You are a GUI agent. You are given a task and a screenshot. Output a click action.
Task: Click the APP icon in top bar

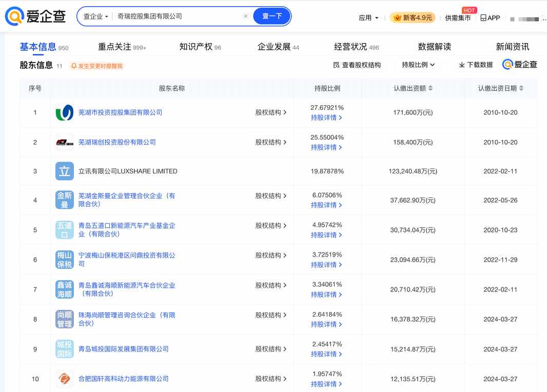tap(483, 18)
